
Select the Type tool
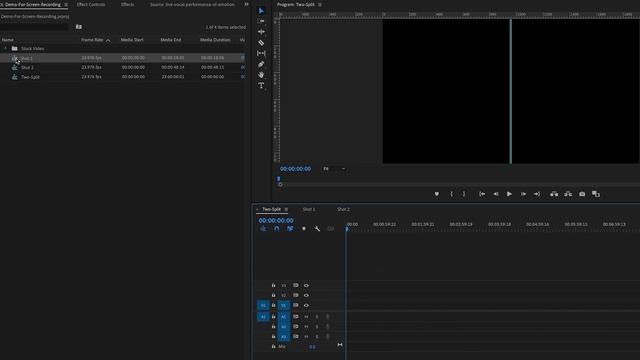(x=261, y=85)
